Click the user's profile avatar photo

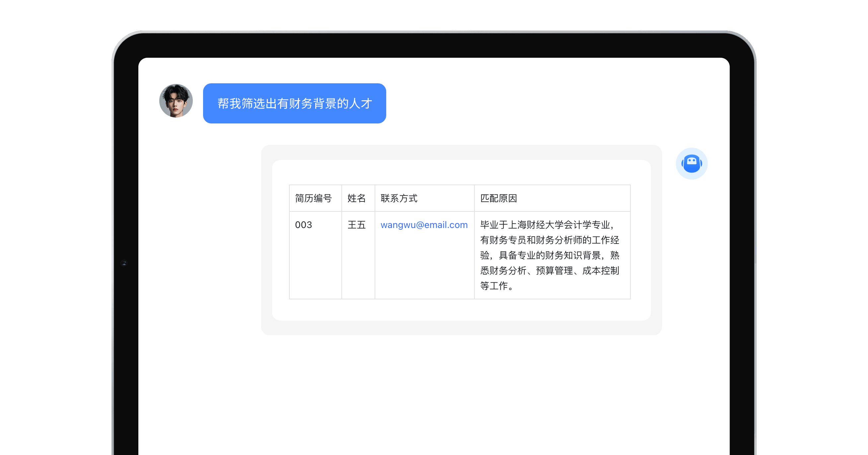coord(176,101)
